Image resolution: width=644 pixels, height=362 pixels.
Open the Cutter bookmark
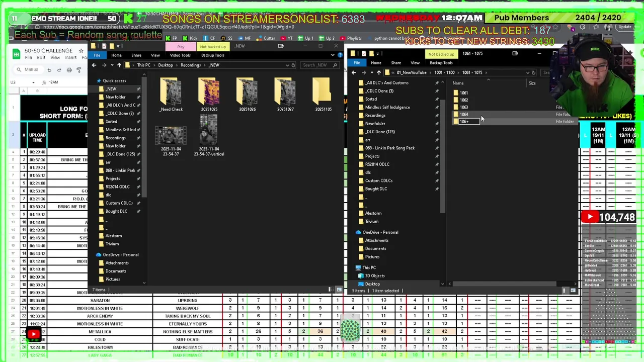pyautogui.click(x=266, y=38)
